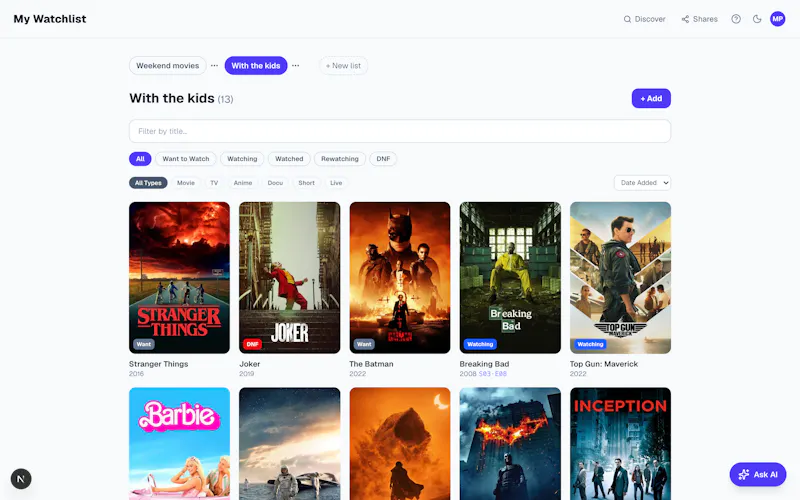Image resolution: width=800 pixels, height=500 pixels.
Task: Open the Shares page
Action: (x=699, y=19)
